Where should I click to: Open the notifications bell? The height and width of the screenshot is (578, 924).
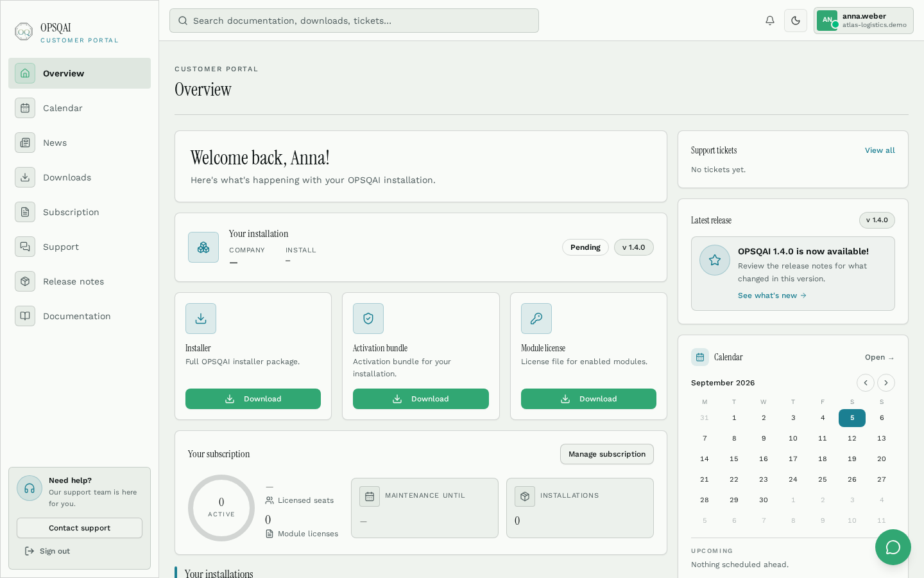(x=770, y=21)
